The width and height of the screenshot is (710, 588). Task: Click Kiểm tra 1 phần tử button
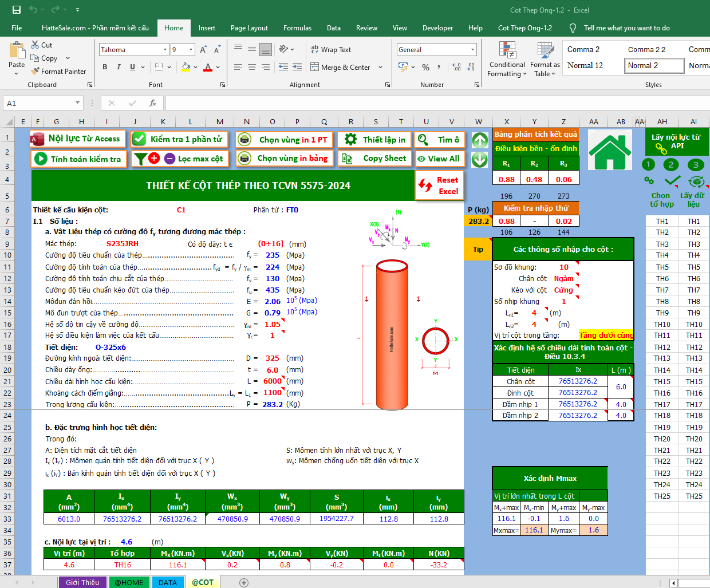pyautogui.click(x=179, y=139)
